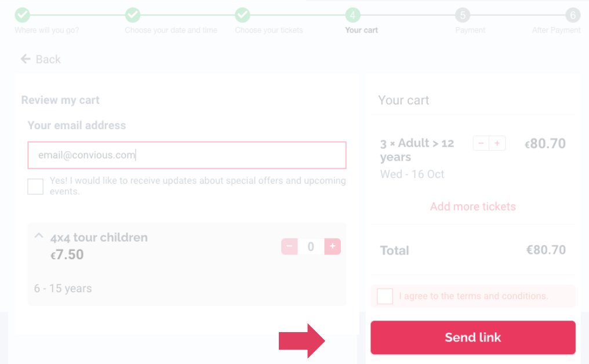Accept the terms and conditions checkbox

point(385,296)
